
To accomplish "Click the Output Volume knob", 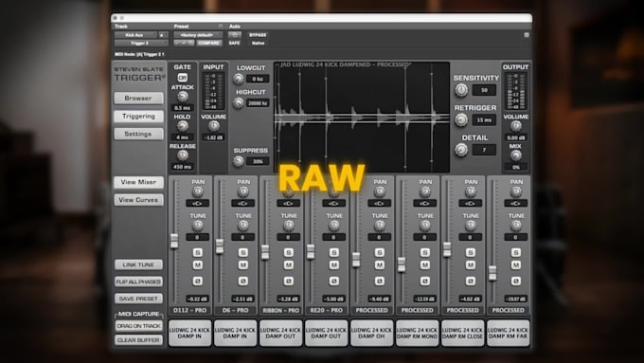I will click(x=516, y=126).
